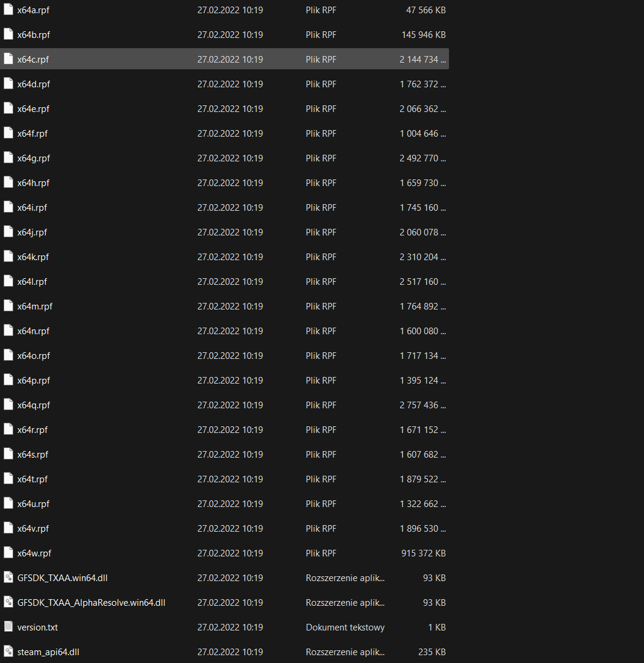Click the x64l.rpf size value 2 517 160
Image resolution: width=644 pixels, height=663 pixels.
coord(423,282)
